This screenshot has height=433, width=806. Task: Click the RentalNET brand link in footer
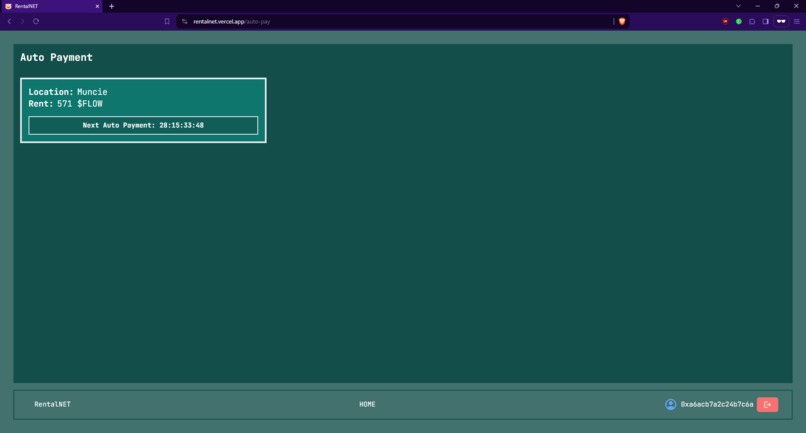tap(52, 405)
